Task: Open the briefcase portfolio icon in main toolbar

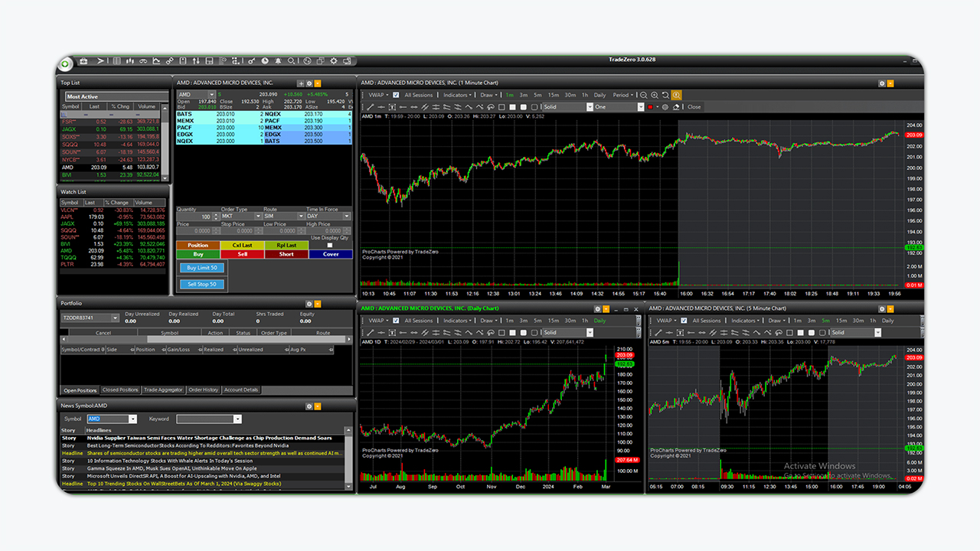Action: [83, 61]
